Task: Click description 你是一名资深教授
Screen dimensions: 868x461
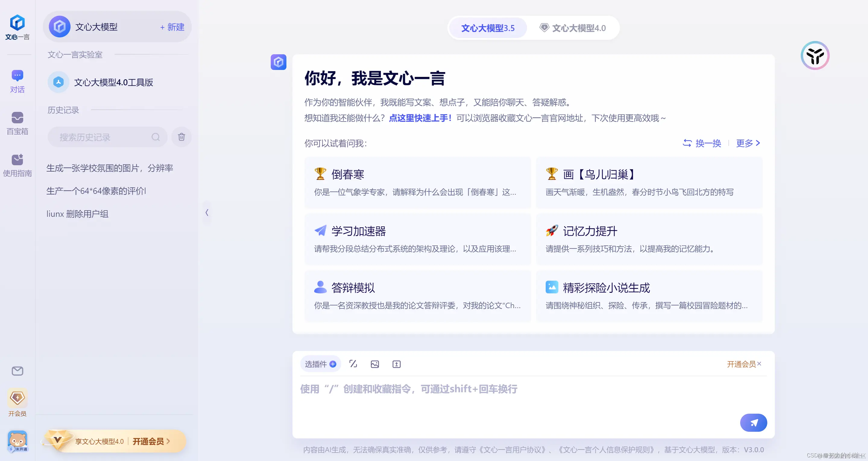Action: point(417,305)
